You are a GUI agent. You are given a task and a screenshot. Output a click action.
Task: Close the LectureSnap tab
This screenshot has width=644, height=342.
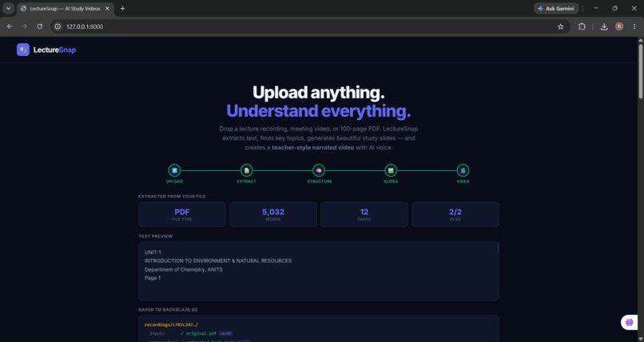click(107, 8)
